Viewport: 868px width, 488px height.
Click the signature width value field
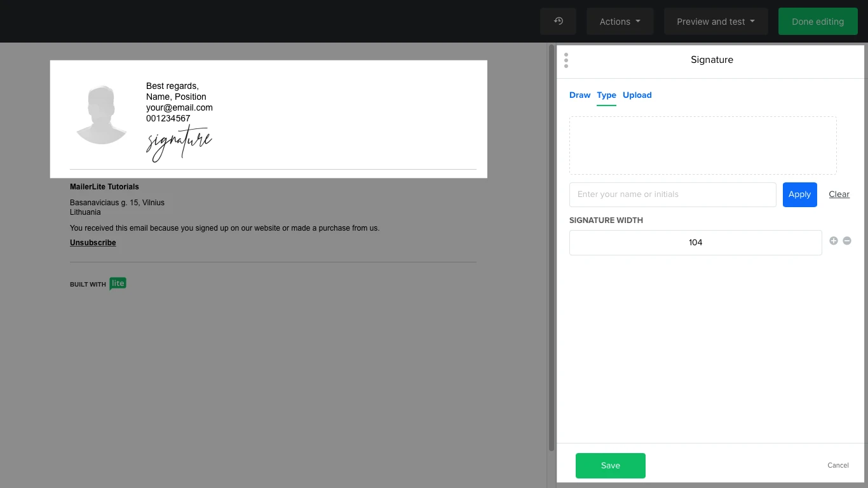(695, 243)
